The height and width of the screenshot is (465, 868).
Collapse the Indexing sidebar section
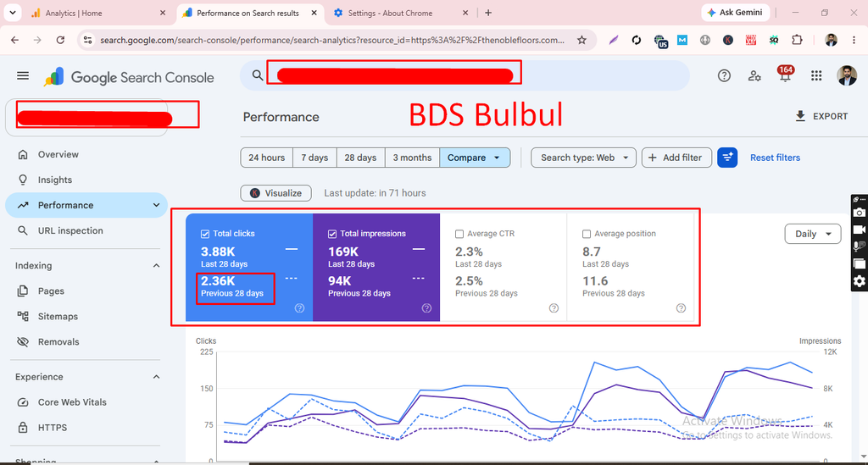[x=156, y=265]
